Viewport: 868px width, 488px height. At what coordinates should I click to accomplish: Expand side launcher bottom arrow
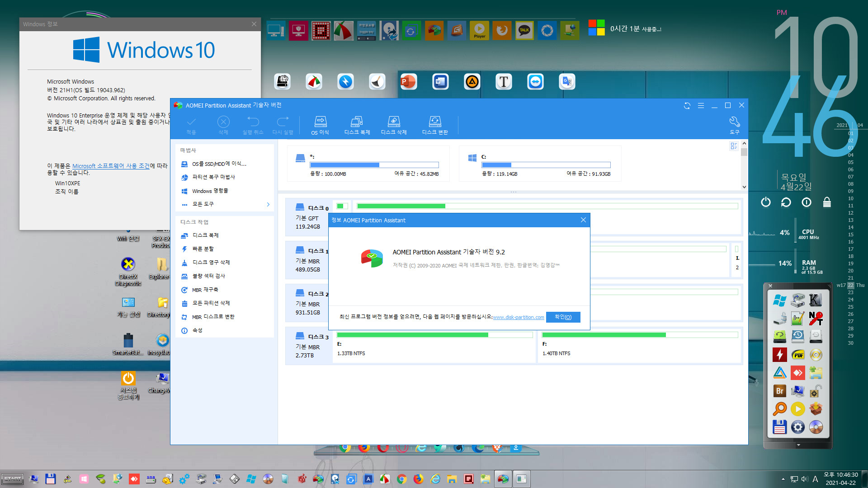click(x=798, y=445)
